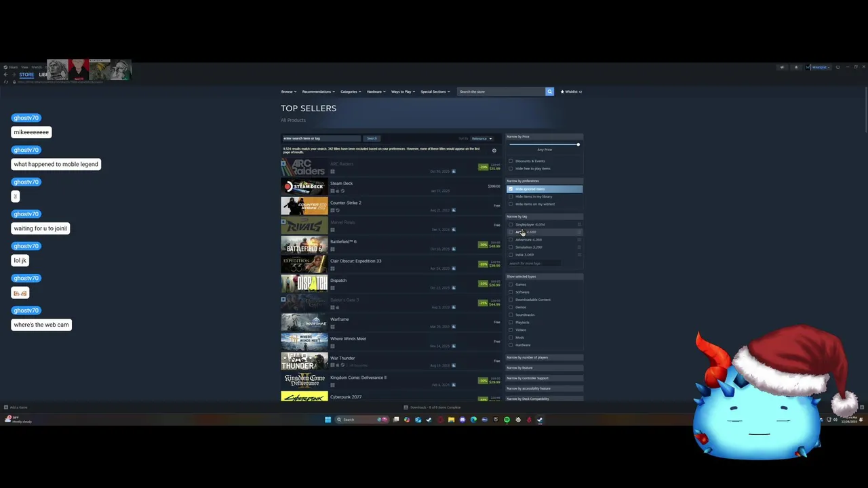Enable Hide free to play items
This screenshot has width=868, height=488.
coord(511,168)
